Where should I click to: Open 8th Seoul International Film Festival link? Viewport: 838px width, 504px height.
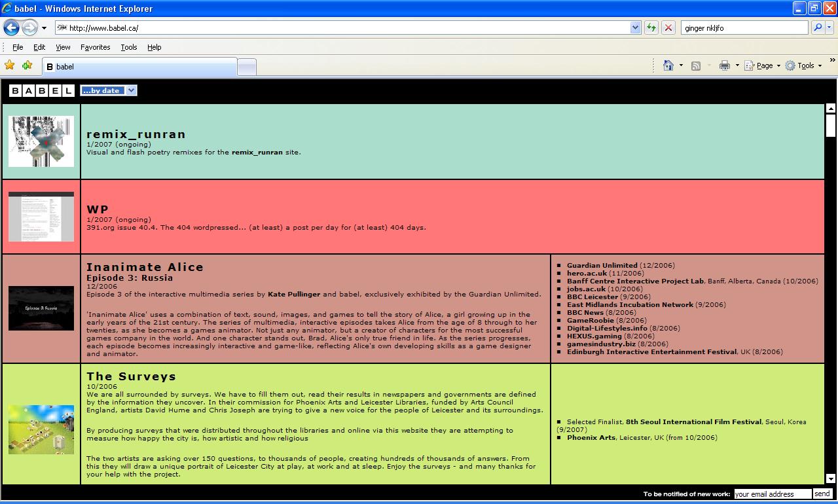click(693, 422)
